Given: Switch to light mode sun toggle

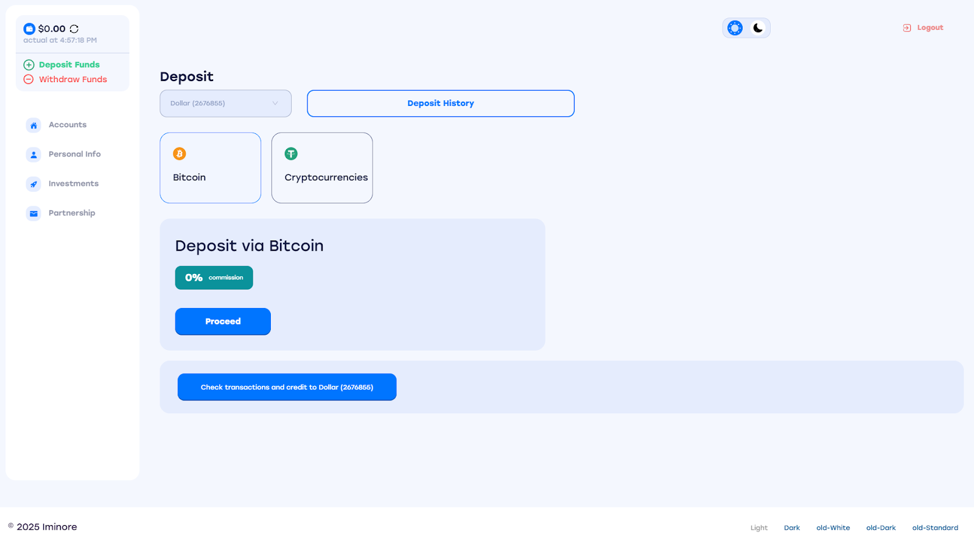Looking at the screenshot, I should tap(735, 28).
